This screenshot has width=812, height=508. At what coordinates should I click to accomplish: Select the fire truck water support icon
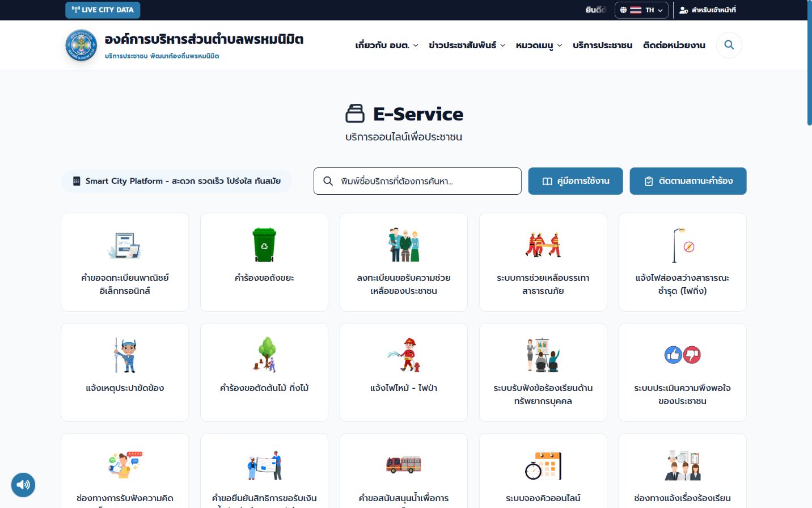click(x=404, y=465)
